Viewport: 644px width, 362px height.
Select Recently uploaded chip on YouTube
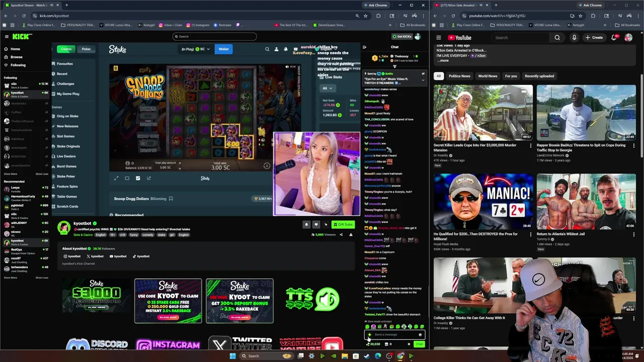click(x=539, y=76)
